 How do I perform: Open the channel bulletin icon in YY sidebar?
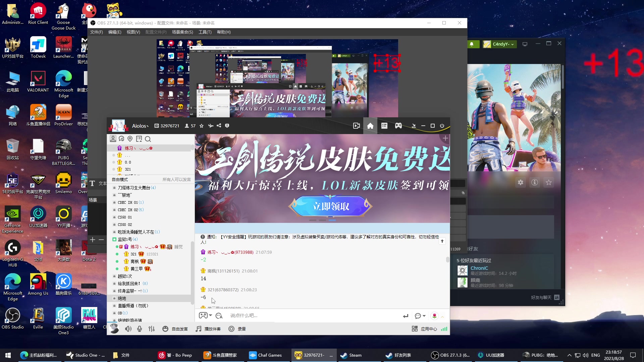pos(139,139)
